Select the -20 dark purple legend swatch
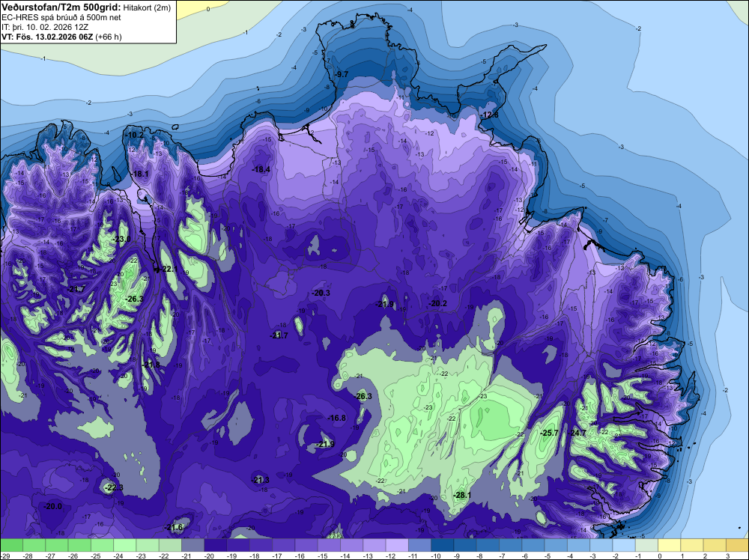 pyautogui.click(x=216, y=545)
